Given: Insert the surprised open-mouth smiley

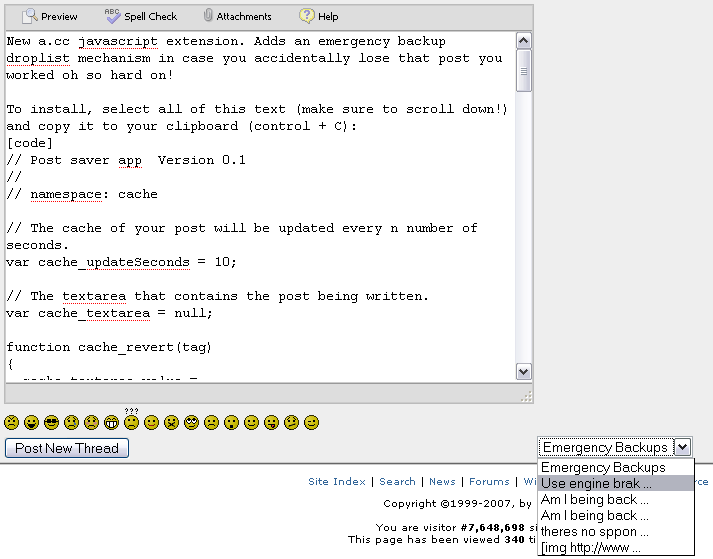Looking at the screenshot, I should 231,423.
